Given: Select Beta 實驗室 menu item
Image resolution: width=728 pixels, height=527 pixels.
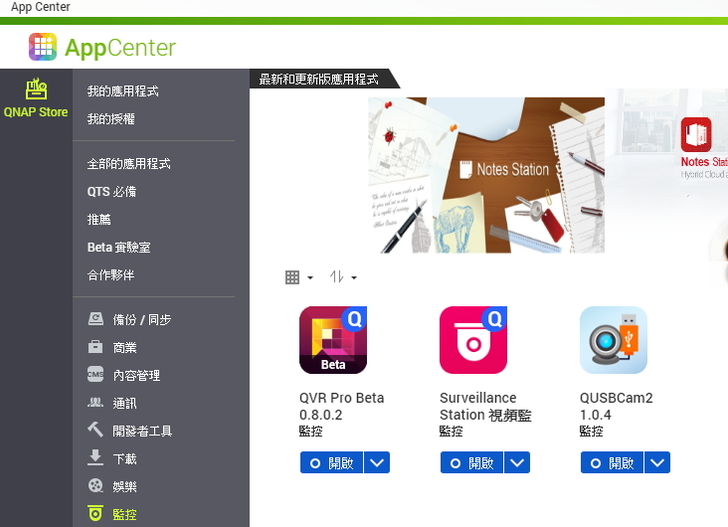Looking at the screenshot, I should point(119,247).
